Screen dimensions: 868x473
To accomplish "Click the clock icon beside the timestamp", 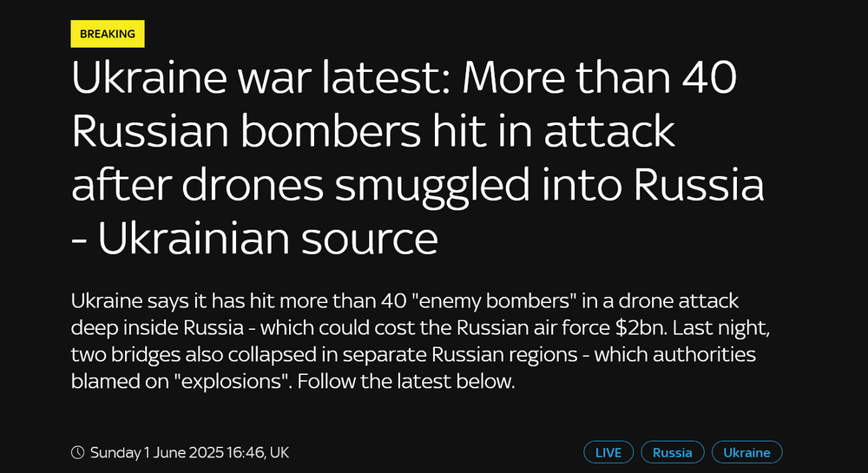I will tap(78, 452).
